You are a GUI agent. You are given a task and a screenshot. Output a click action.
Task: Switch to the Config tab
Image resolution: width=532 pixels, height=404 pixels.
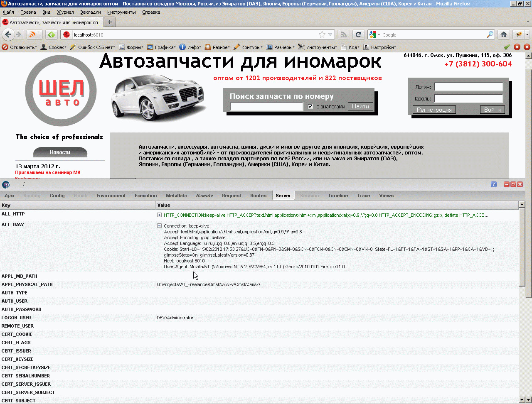tap(57, 196)
